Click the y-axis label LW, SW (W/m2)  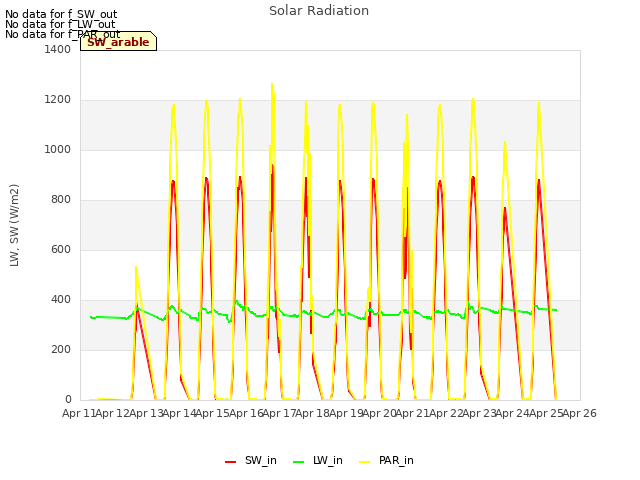(14, 225)
